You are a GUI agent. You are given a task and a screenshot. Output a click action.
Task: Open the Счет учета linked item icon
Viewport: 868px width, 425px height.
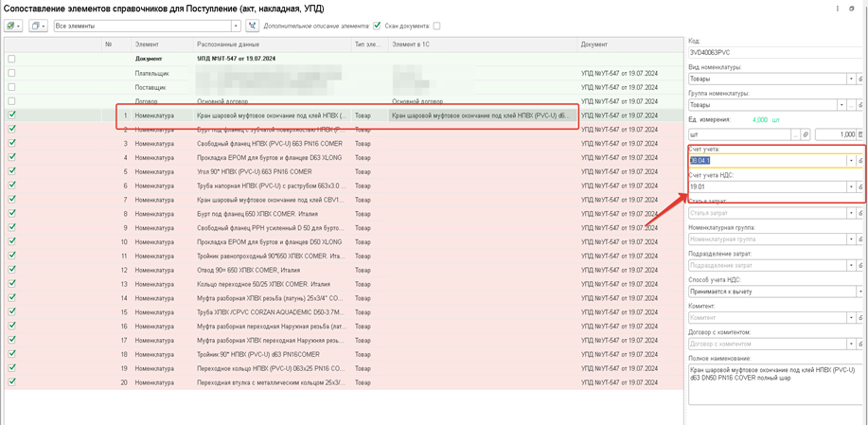860,161
